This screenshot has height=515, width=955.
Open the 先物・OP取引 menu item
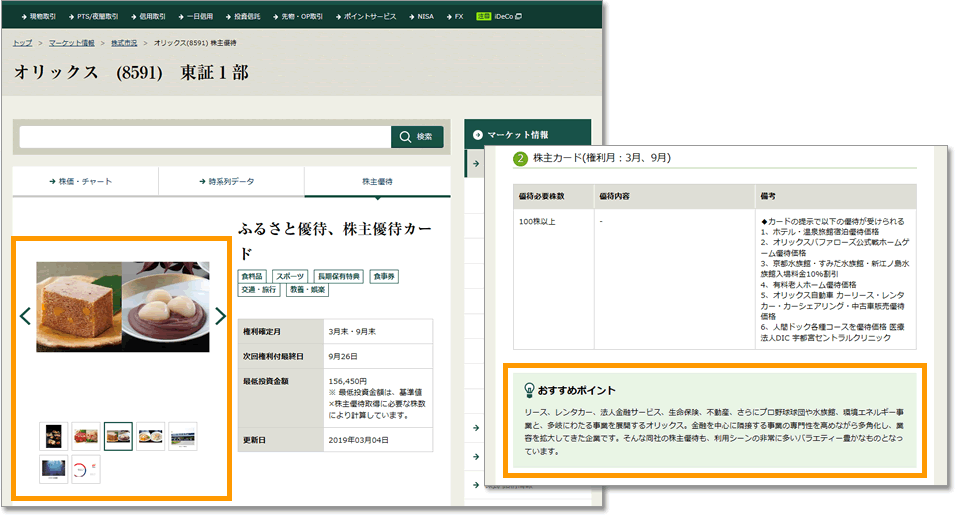(x=297, y=16)
